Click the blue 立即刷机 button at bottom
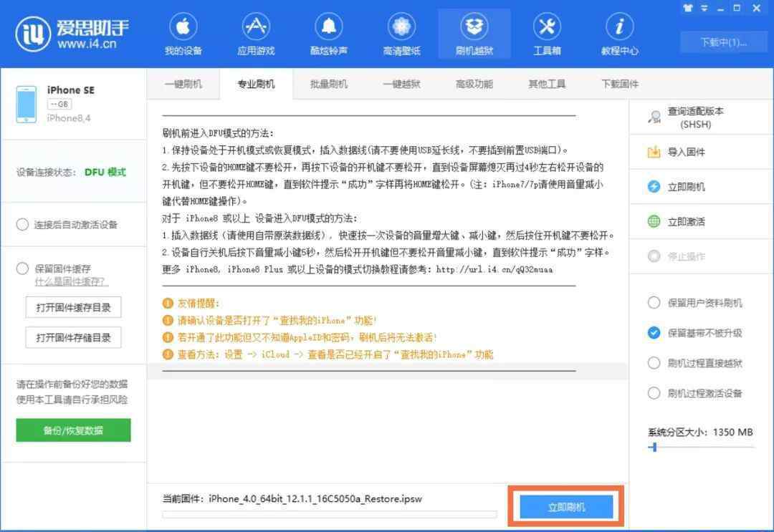 [566, 507]
